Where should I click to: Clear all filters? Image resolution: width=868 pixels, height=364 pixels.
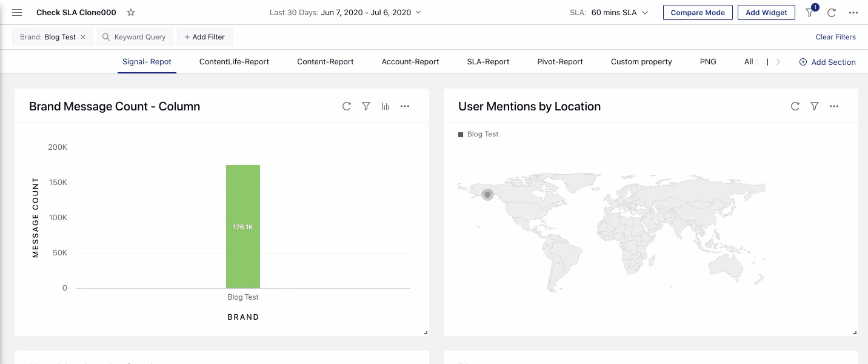click(x=835, y=37)
